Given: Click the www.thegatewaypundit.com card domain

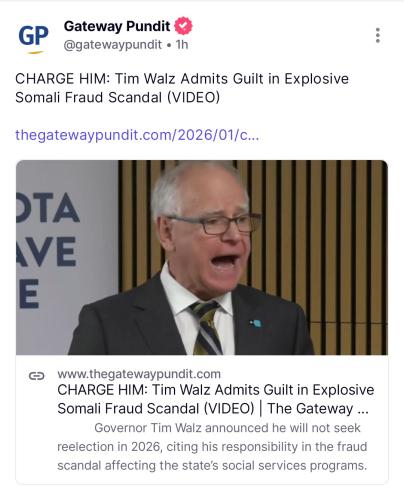Looking at the screenshot, I should click(x=139, y=374).
